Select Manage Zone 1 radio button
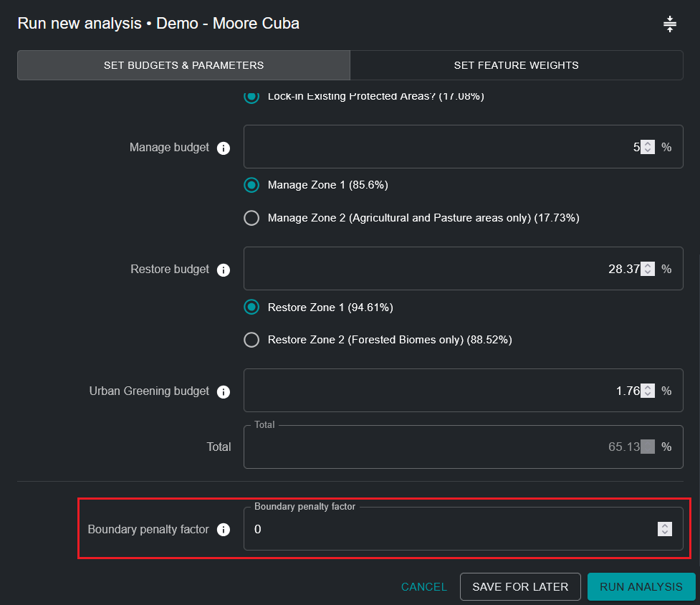Viewport: 700px width, 605px height. [251, 185]
